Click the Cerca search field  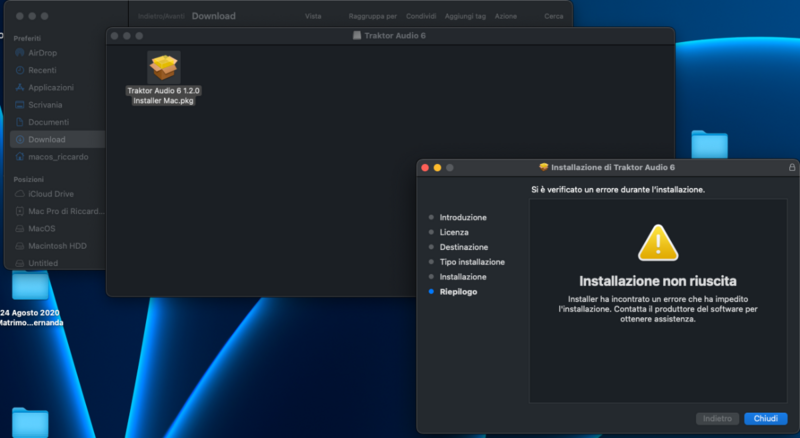(553, 17)
